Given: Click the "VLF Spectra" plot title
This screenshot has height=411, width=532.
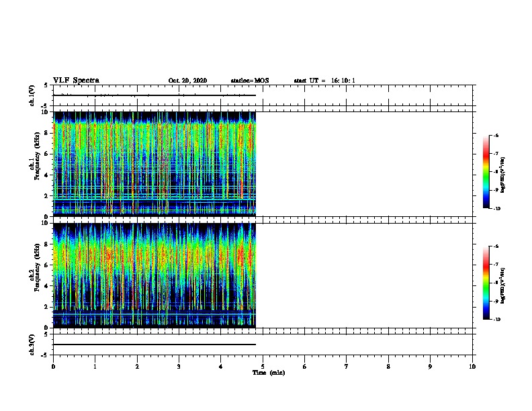Looking at the screenshot, I should tap(76, 81).
